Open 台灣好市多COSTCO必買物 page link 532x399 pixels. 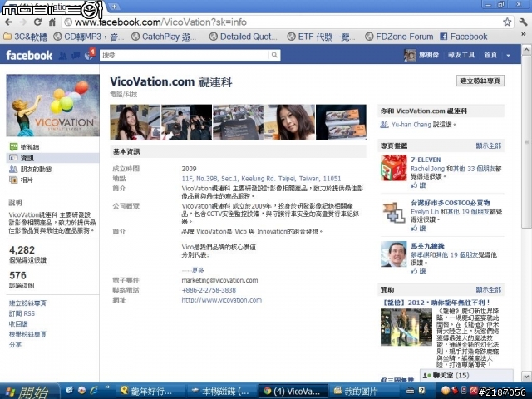(451, 203)
